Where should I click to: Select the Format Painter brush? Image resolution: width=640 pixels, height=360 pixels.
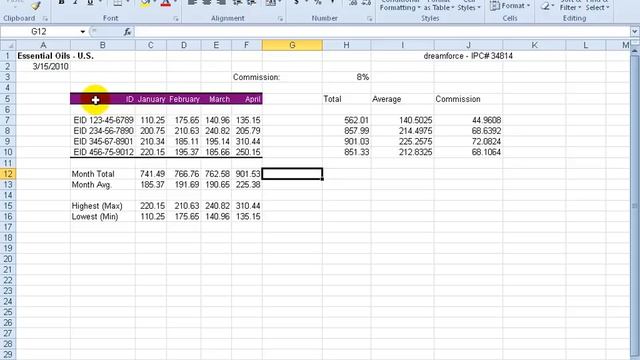click(x=36, y=5)
